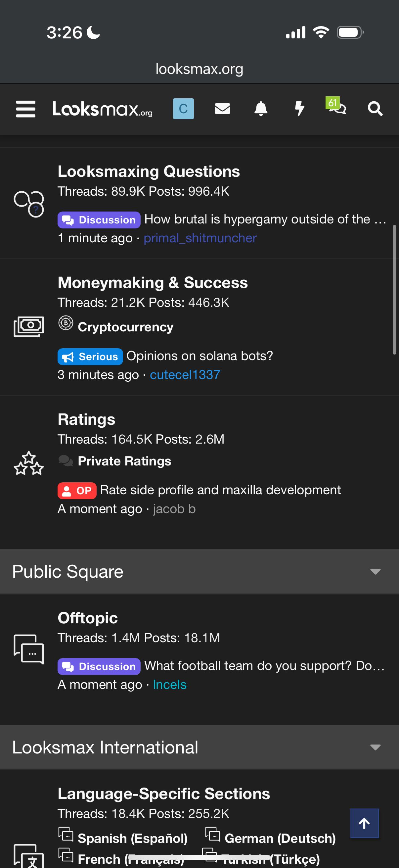
Task: Open search magnifier icon
Action: tap(375, 109)
